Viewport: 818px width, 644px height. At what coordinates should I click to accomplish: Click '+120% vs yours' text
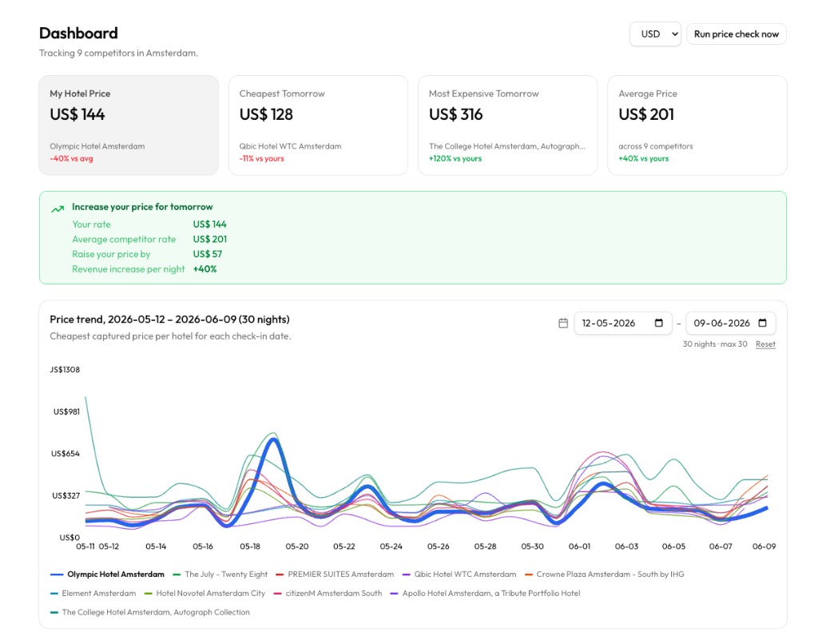(x=455, y=159)
